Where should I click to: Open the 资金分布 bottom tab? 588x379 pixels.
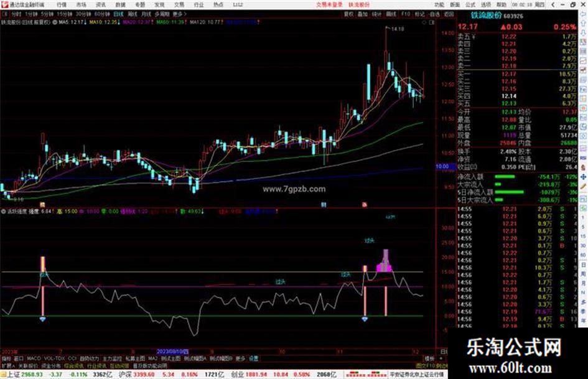click(x=51, y=365)
